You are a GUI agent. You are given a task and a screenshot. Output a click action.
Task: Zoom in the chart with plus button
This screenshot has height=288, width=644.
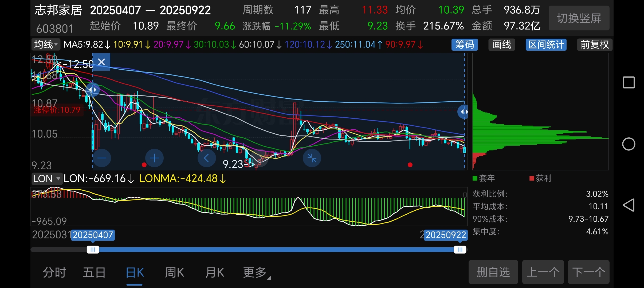154,158
